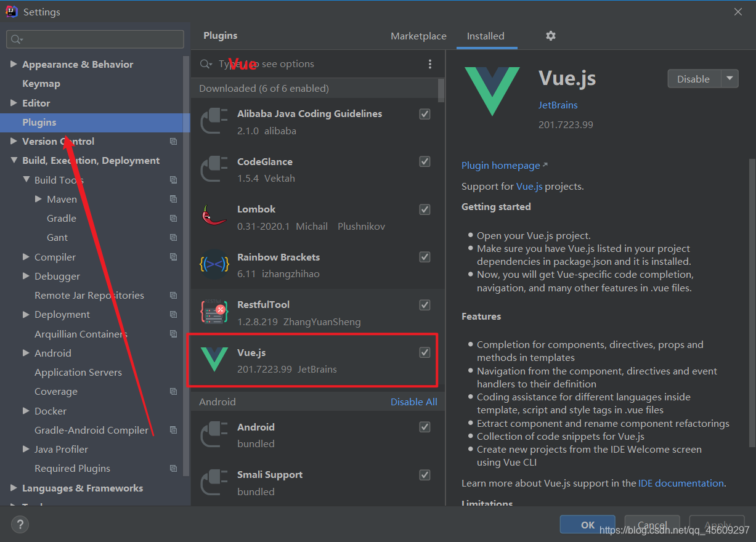Viewport: 756px width, 542px height.
Task: Click the OK button
Action: click(588, 525)
